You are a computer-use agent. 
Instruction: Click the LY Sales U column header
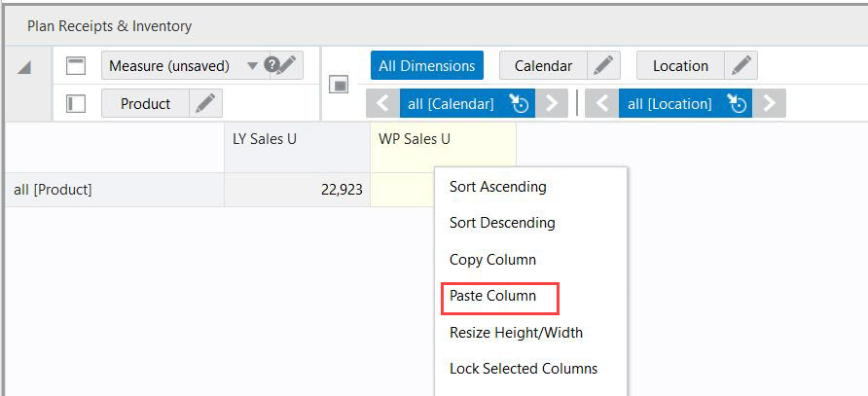coord(265,139)
